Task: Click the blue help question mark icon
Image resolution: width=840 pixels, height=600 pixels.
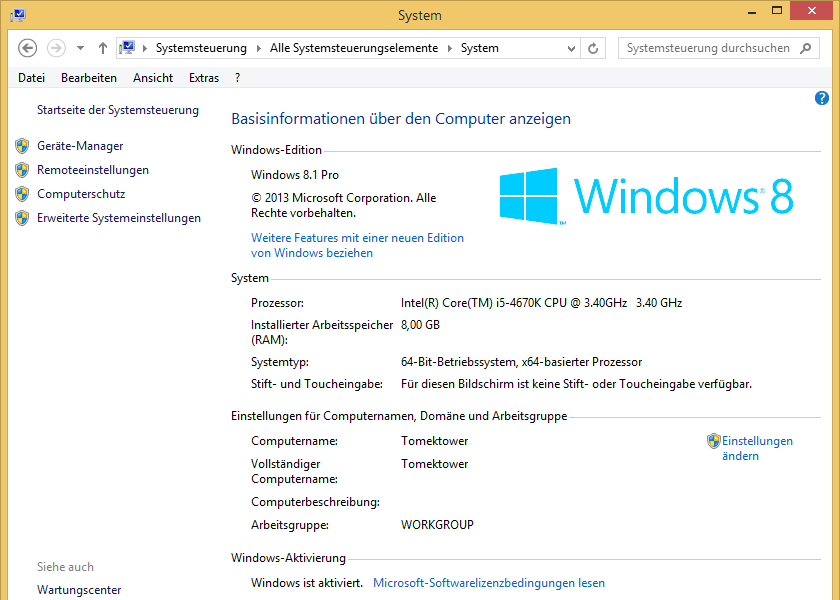Action: coord(822,98)
